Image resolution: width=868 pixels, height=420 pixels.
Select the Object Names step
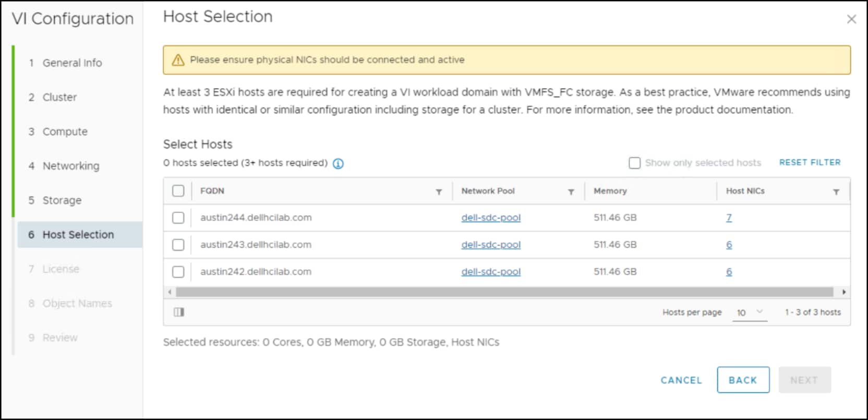pyautogui.click(x=70, y=304)
